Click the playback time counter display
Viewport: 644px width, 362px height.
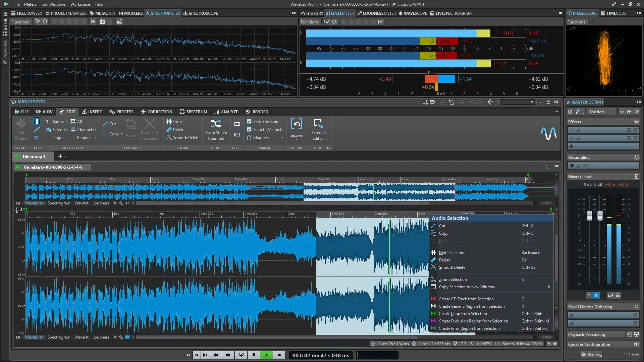[x=321, y=355]
